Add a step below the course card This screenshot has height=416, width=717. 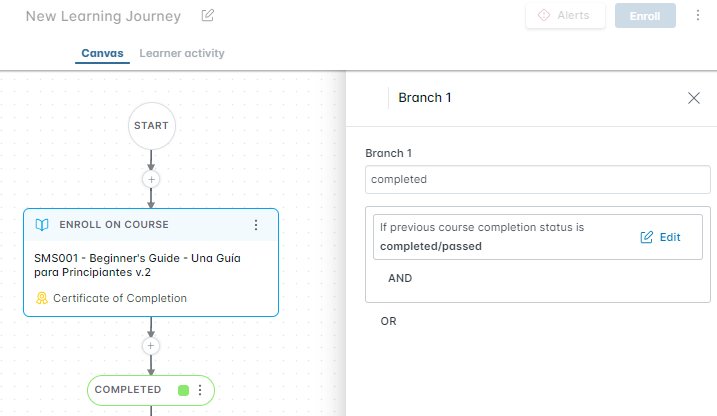(x=151, y=346)
